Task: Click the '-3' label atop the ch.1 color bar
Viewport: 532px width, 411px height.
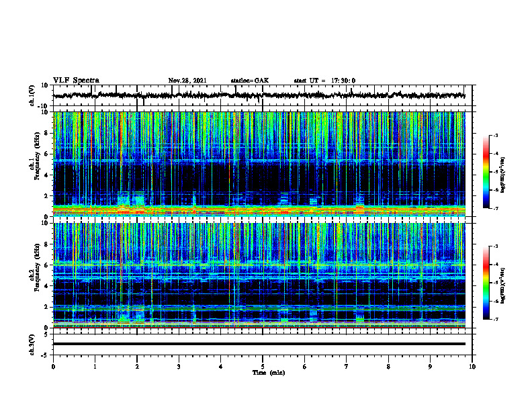Action: (496, 135)
